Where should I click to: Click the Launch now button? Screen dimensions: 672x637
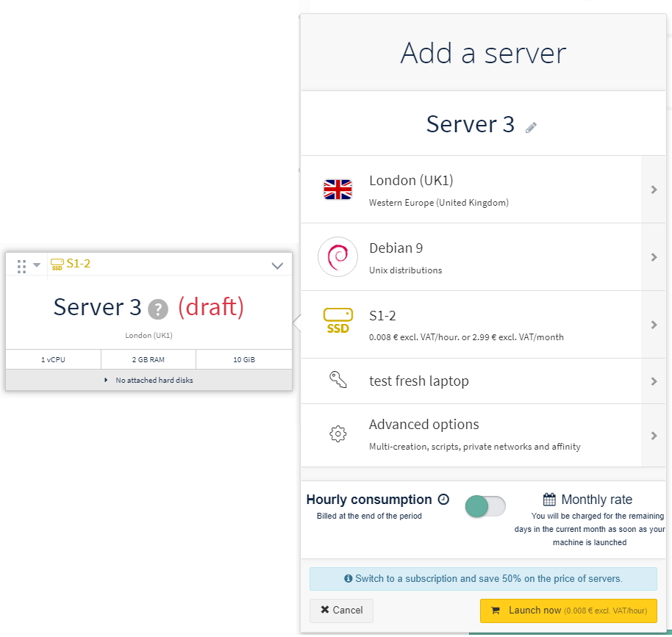[x=568, y=611]
